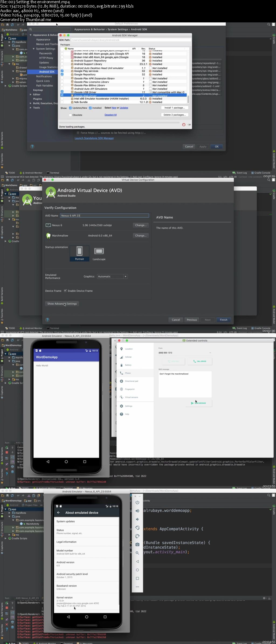Enable the Obsolete checkbox
Viewport: 276px width, 644px height.
pos(70,115)
